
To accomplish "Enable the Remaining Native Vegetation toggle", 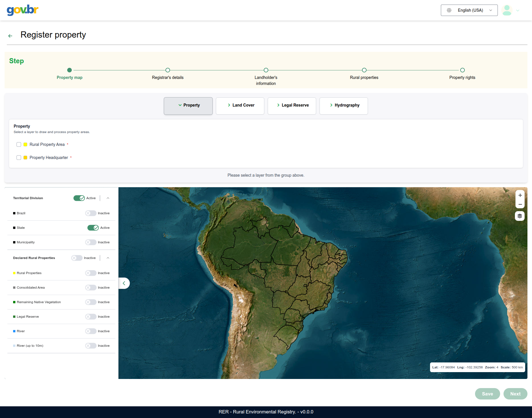I will pos(91,302).
